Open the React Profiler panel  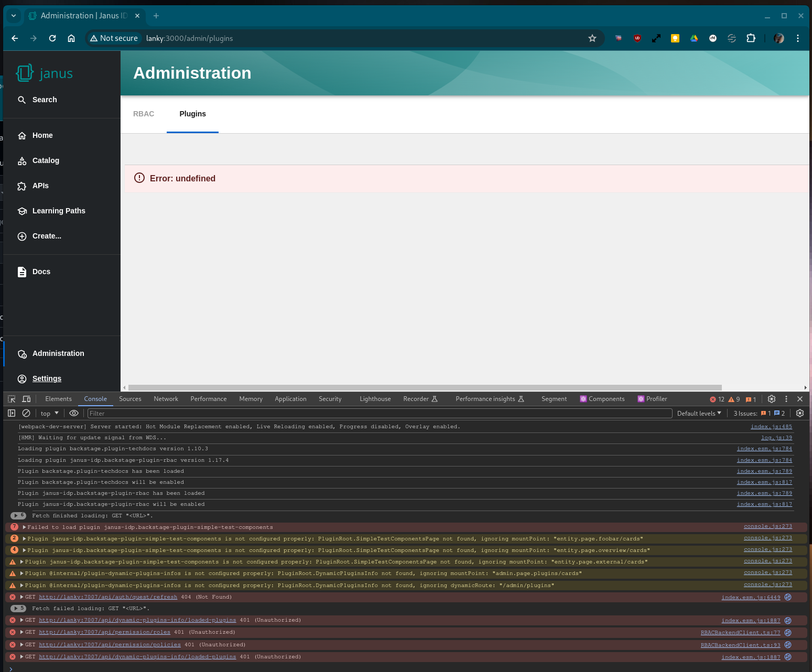coord(652,399)
